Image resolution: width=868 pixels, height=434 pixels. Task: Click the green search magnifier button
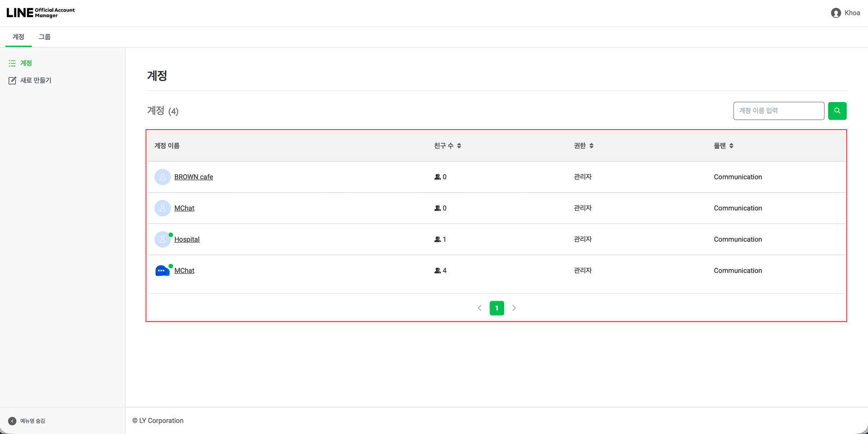[837, 111]
